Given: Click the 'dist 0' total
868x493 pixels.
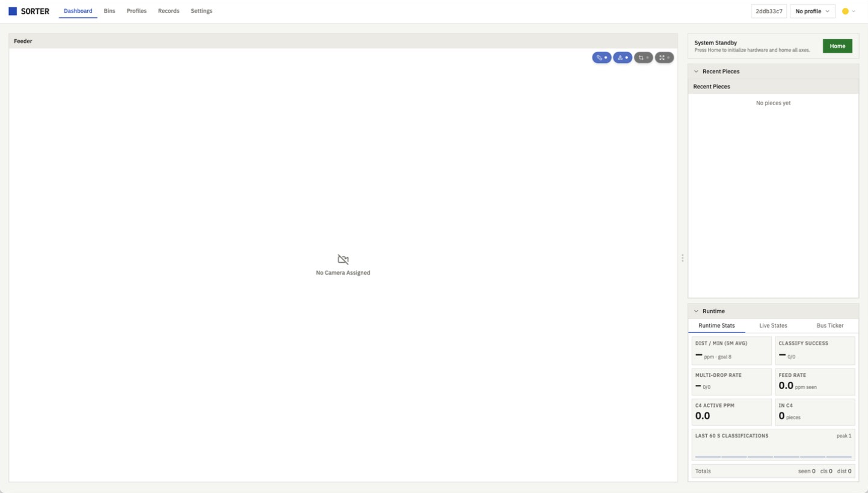Looking at the screenshot, I should pos(845,471).
